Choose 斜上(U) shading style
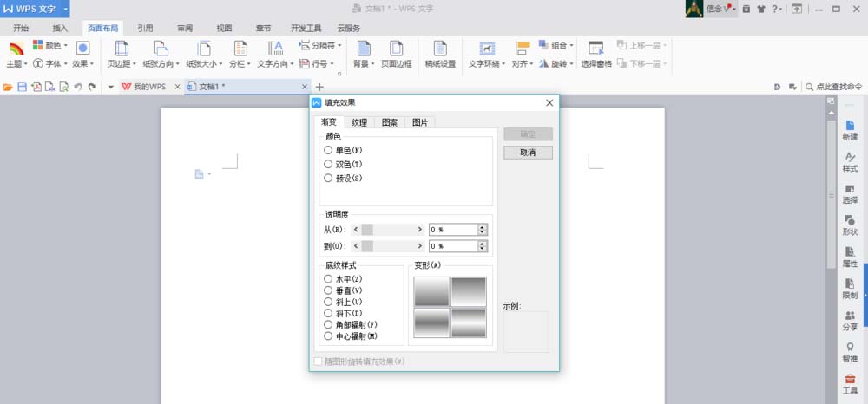 [328, 302]
